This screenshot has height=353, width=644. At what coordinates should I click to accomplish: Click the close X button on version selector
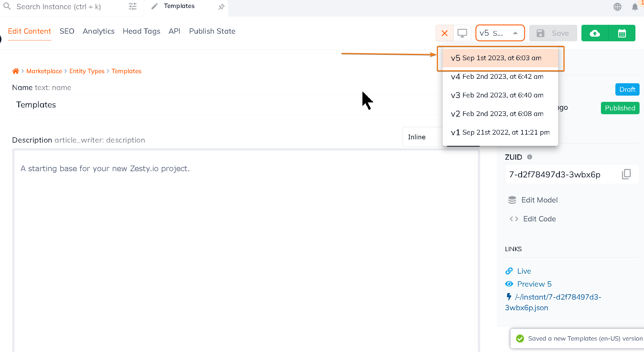[444, 33]
